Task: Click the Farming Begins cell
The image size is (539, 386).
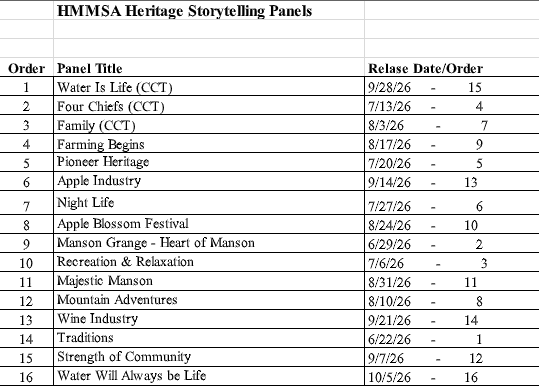Action: pos(209,143)
